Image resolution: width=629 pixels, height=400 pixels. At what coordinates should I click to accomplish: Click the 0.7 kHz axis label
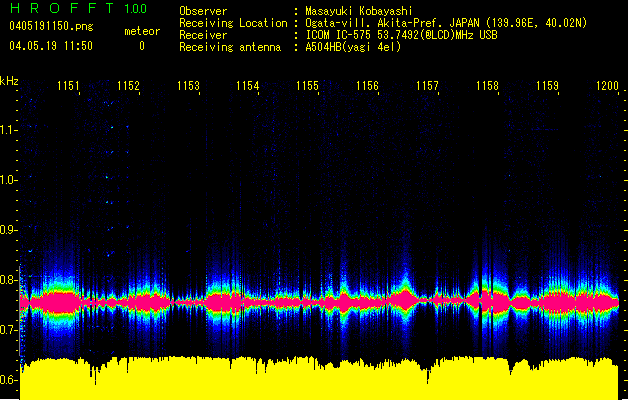pyautogui.click(x=8, y=330)
